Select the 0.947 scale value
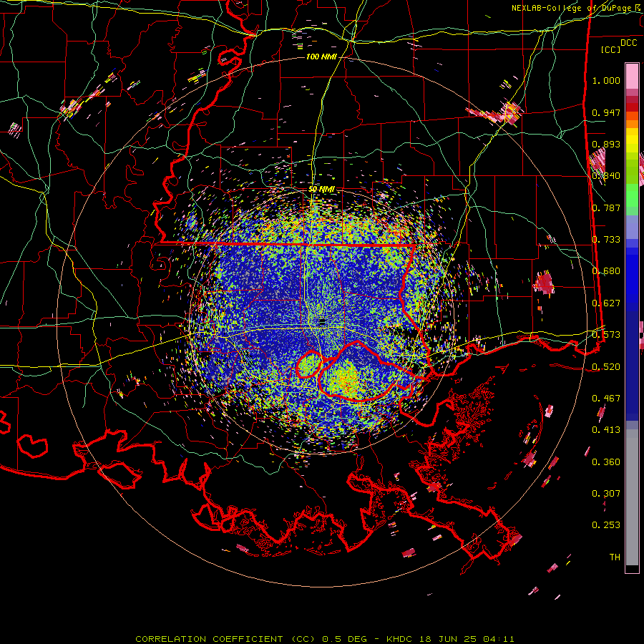This screenshot has width=644, height=644. pos(606,112)
